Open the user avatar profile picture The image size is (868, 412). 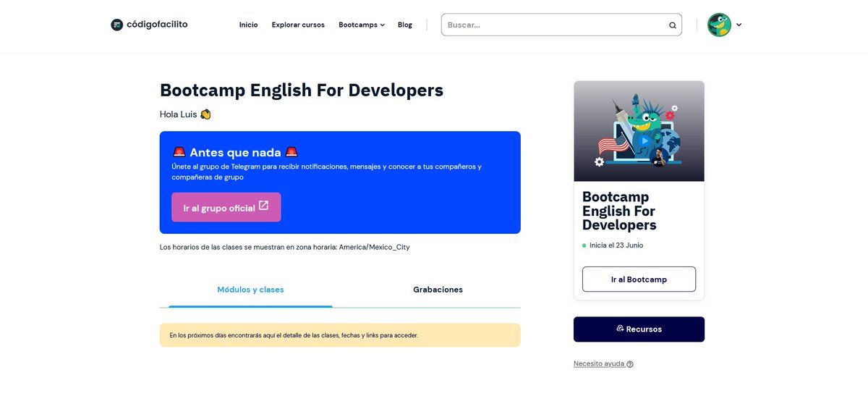719,25
